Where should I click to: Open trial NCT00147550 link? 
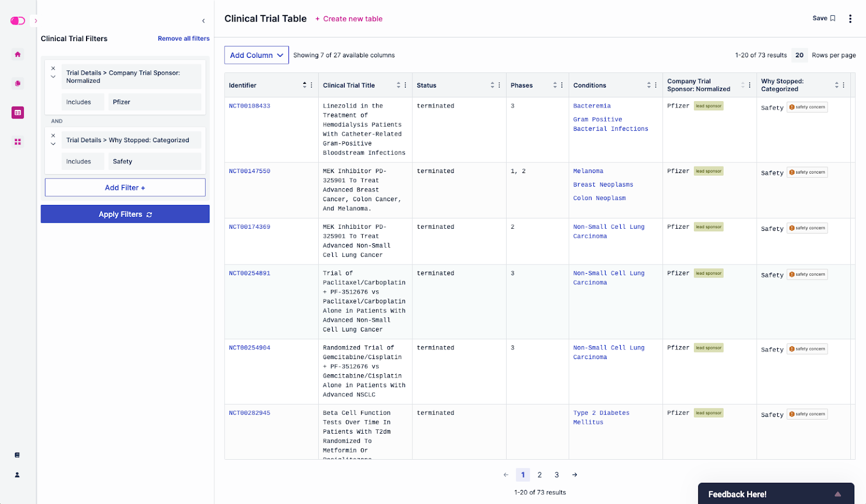(250, 171)
